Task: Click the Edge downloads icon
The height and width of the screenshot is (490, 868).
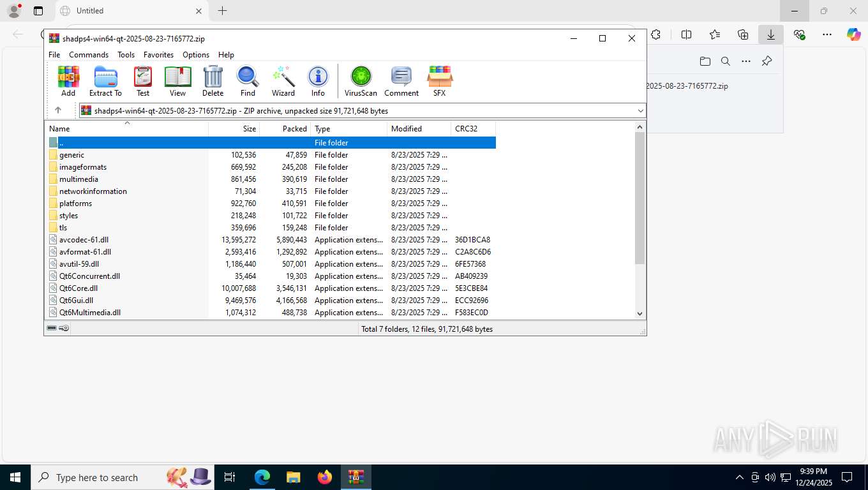Action: tap(771, 34)
